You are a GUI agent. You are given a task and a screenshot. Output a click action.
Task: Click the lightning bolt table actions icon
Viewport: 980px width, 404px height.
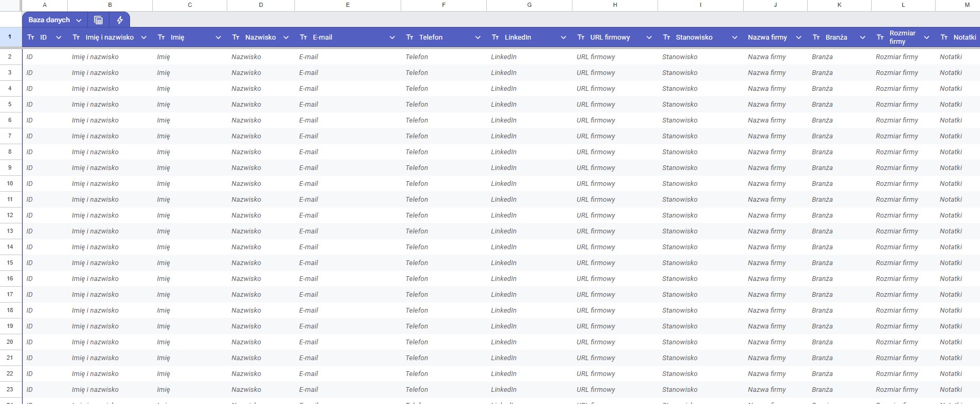click(120, 20)
